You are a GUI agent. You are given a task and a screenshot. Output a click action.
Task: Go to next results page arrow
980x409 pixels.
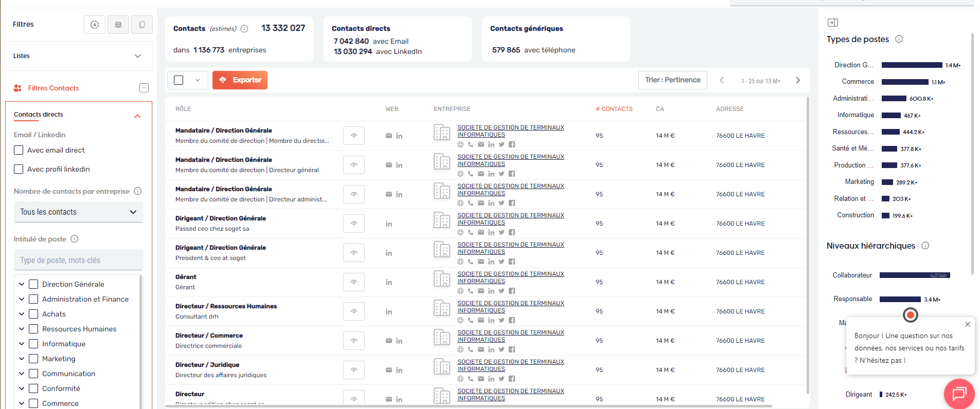point(798,80)
